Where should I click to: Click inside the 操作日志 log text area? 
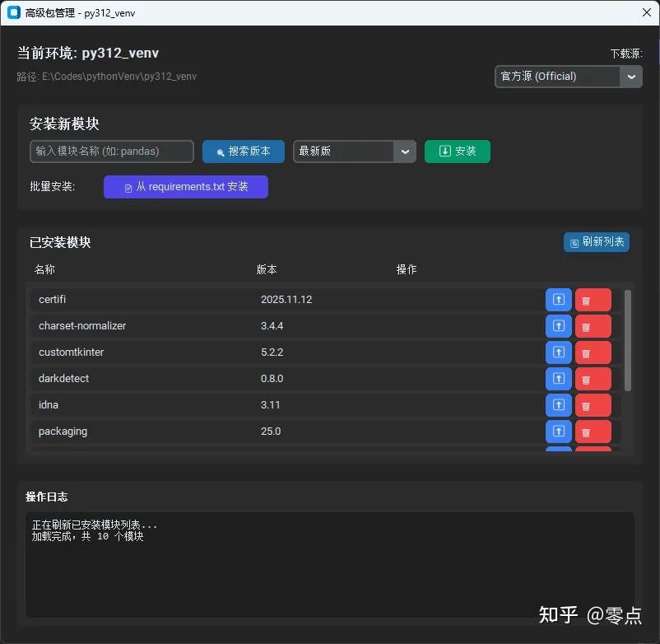[x=329, y=576]
